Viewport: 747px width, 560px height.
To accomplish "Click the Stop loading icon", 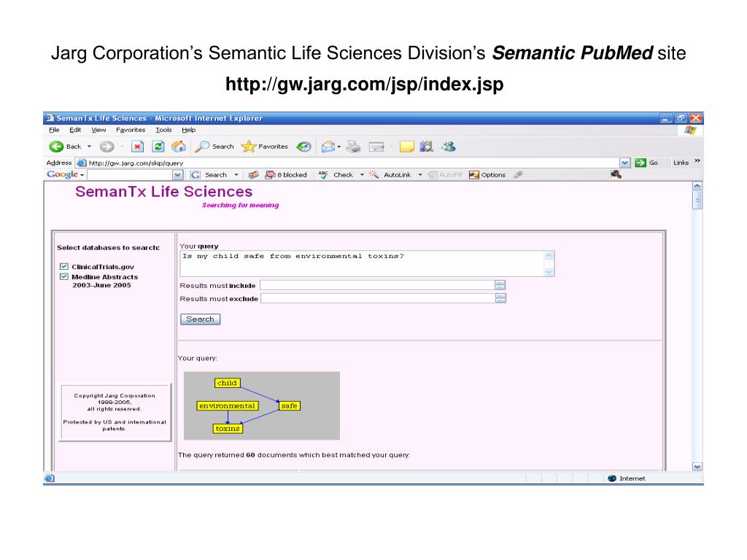I will (x=136, y=146).
